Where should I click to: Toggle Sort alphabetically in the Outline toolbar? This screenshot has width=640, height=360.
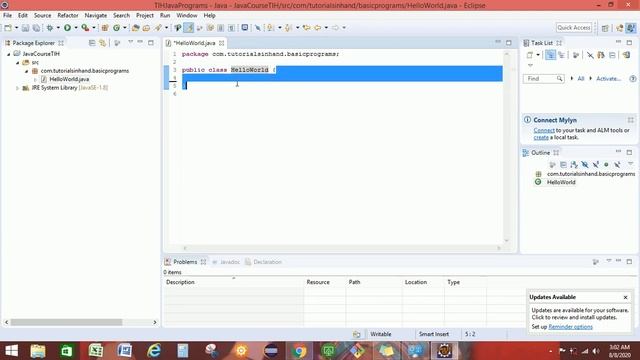tap(574, 164)
